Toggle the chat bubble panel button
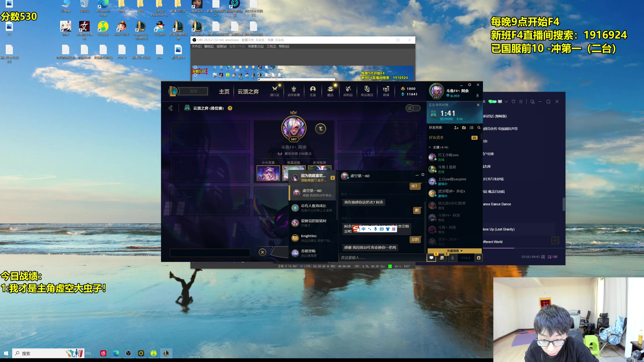This screenshot has width=644, height=362. pos(431,258)
